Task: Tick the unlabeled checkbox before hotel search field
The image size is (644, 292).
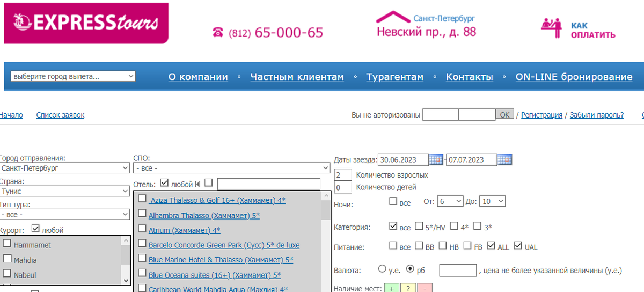Action: click(209, 183)
